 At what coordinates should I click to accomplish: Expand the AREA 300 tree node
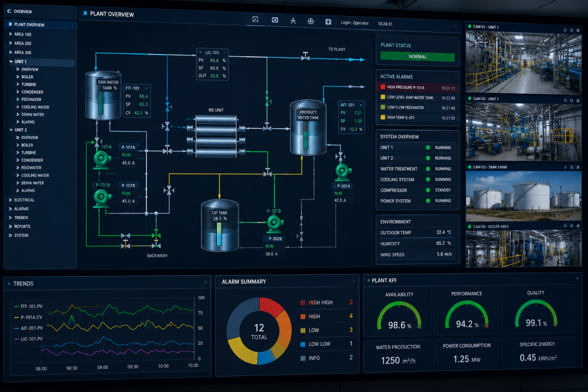click(10, 52)
